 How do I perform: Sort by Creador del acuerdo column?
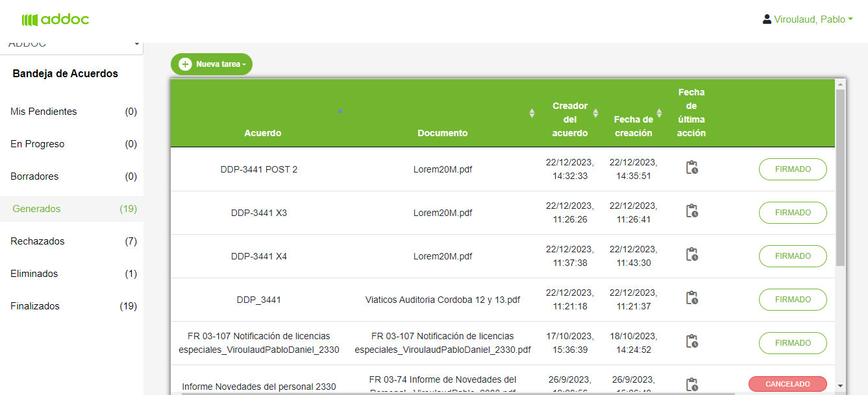click(595, 113)
